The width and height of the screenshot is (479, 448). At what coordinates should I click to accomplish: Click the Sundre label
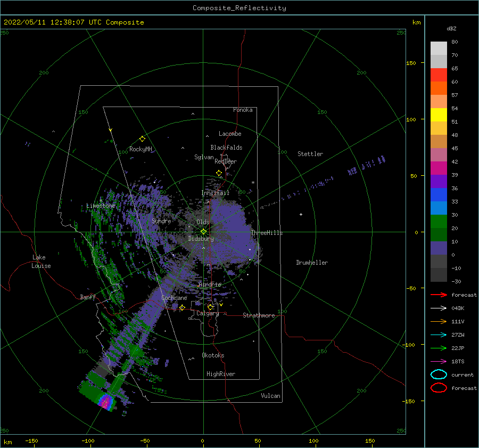pos(161,221)
